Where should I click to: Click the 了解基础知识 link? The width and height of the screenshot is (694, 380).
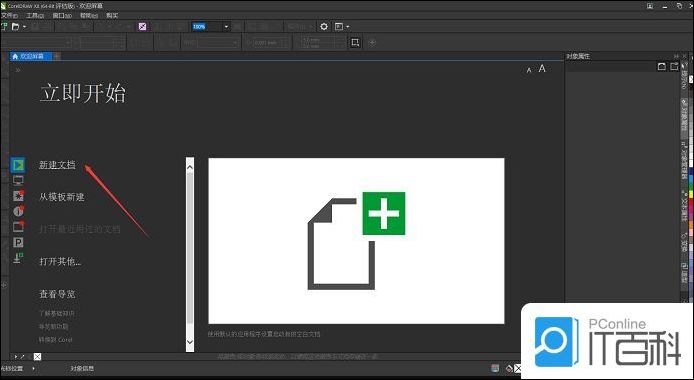(57, 313)
